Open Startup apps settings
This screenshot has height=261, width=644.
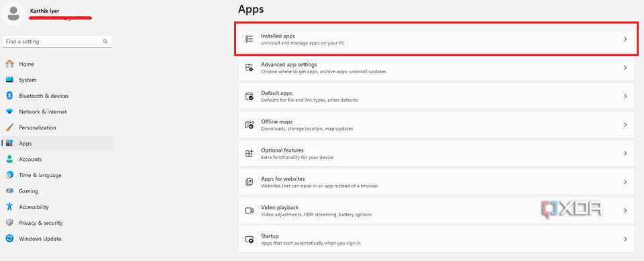point(436,240)
